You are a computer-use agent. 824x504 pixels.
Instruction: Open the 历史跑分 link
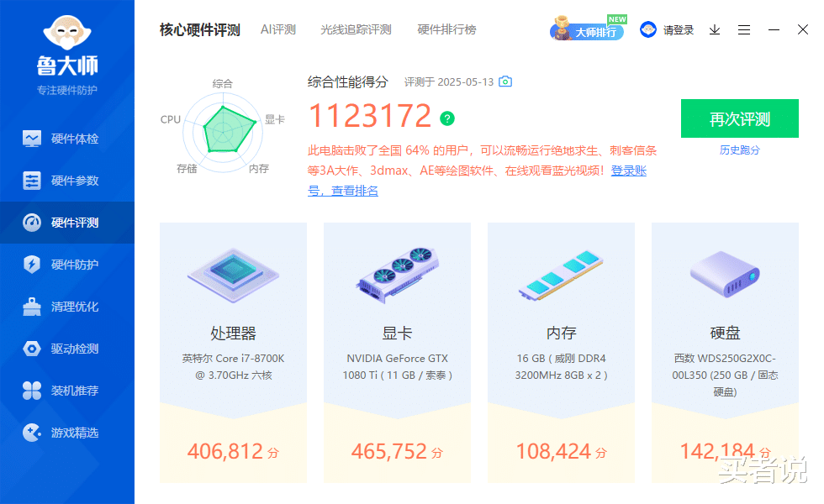[739, 150]
